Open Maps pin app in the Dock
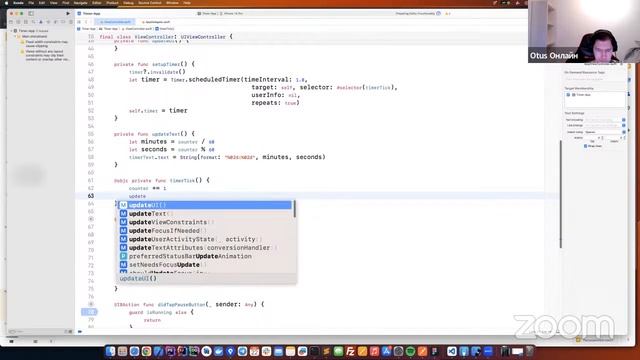This screenshot has height=360, width=640. tap(230, 351)
